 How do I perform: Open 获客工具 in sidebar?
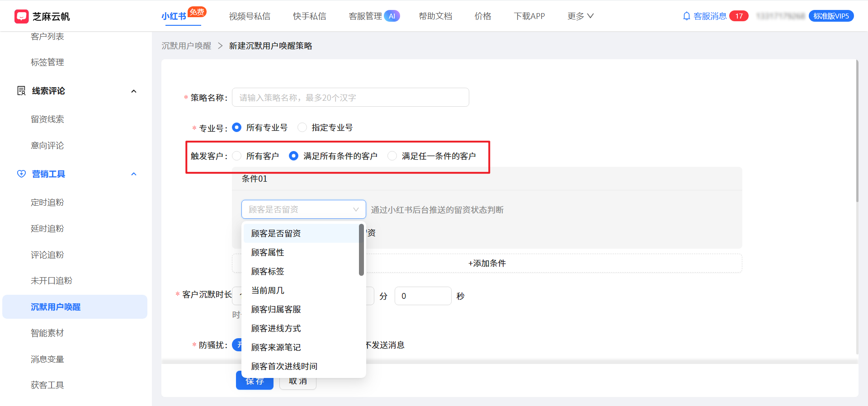[x=47, y=385]
